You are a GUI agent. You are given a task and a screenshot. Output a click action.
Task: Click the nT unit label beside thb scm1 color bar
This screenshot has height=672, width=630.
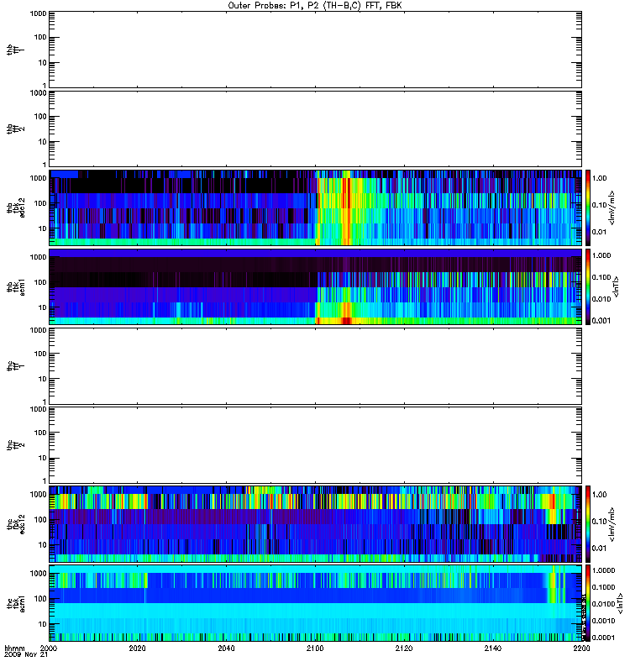click(616, 286)
